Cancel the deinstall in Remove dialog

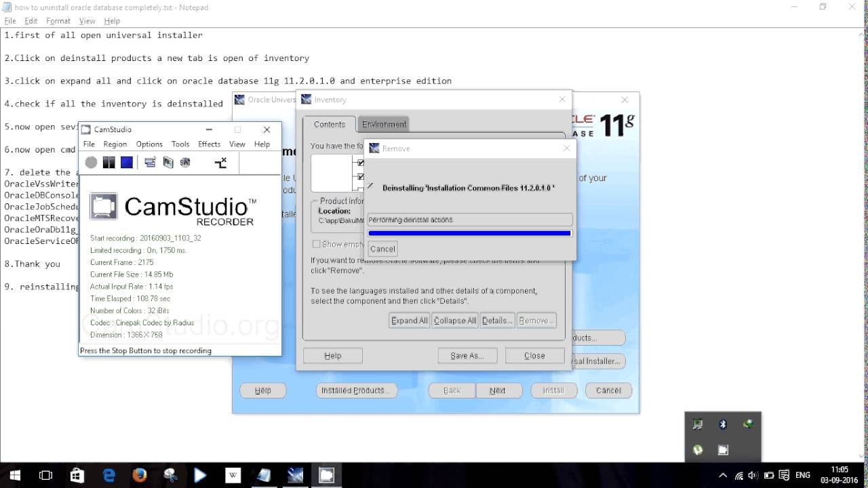(382, 249)
